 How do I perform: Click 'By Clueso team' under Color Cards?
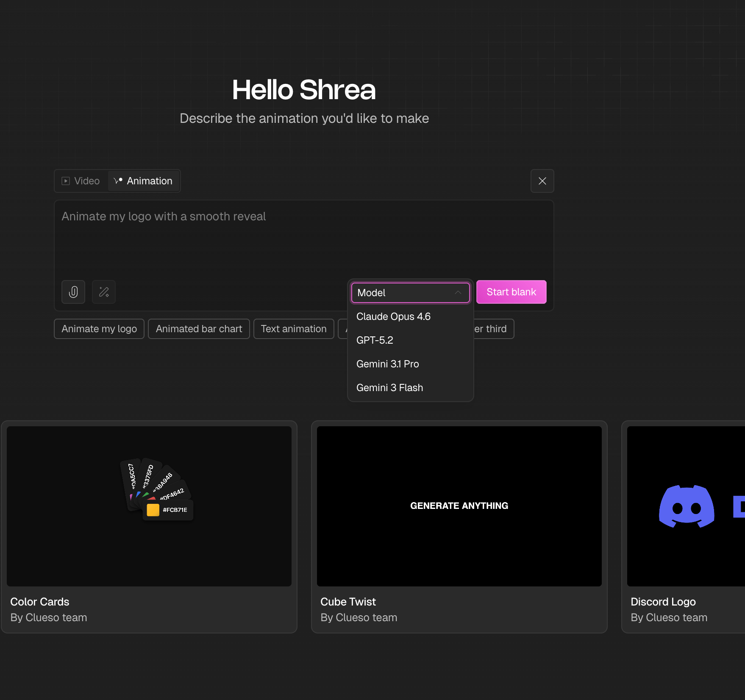(49, 617)
